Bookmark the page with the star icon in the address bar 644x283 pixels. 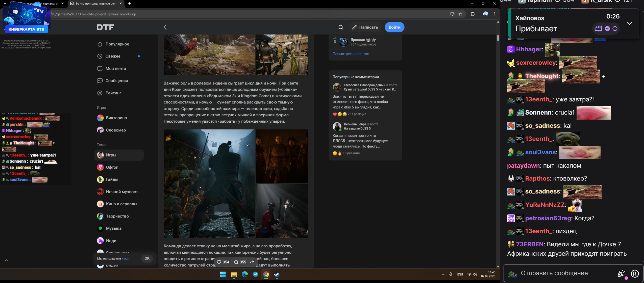(x=460, y=14)
